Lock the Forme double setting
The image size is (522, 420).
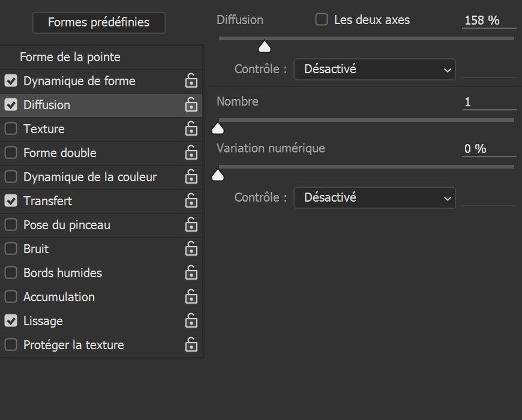coord(191,153)
